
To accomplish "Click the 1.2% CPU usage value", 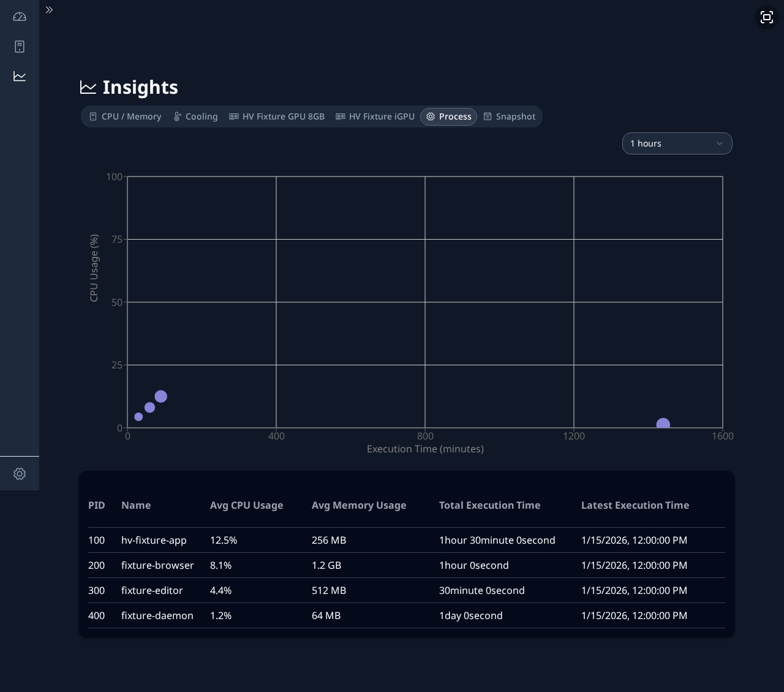I will pos(221,616).
